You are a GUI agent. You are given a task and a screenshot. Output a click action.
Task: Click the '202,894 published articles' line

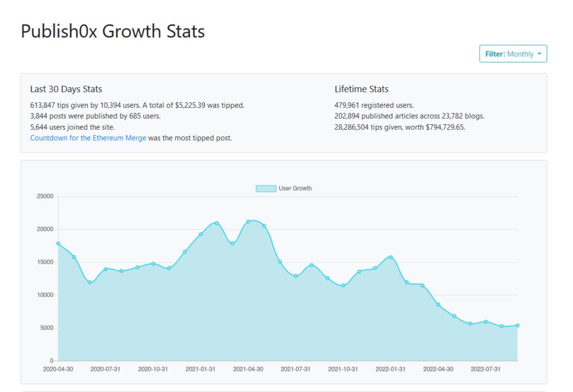coord(409,116)
